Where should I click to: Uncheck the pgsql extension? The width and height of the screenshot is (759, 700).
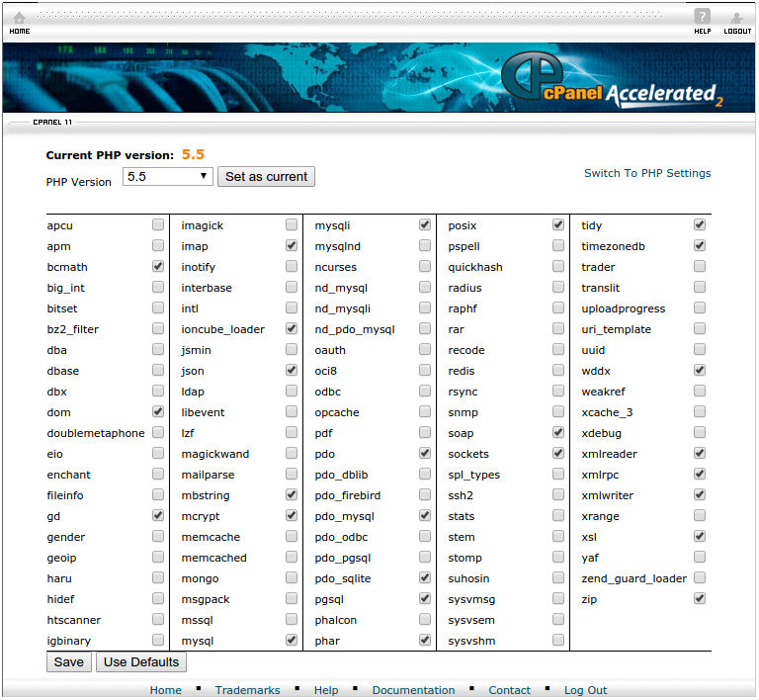(x=425, y=598)
